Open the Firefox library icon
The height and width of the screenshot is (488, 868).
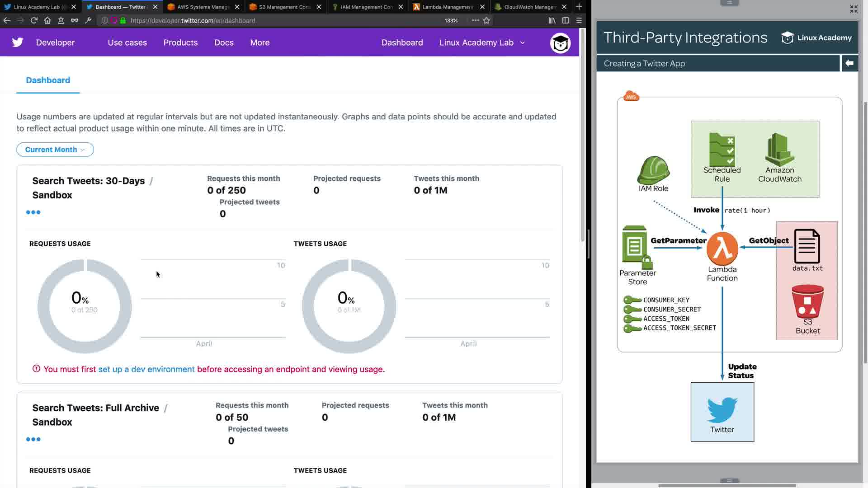click(x=552, y=20)
